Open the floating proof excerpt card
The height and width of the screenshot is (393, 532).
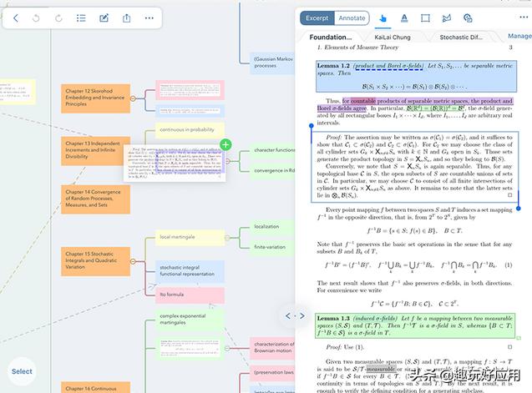pyautogui.click(x=175, y=164)
